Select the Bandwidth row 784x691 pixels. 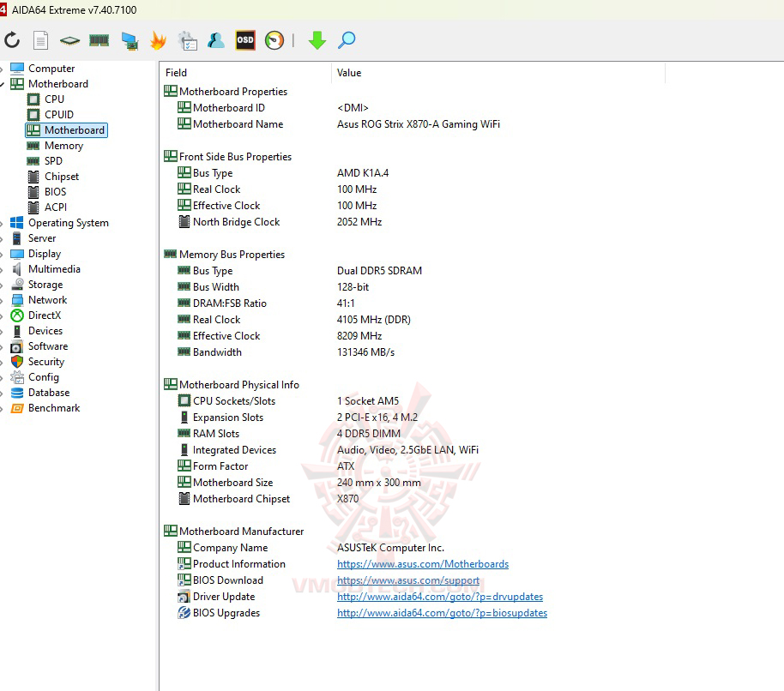(286, 352)
